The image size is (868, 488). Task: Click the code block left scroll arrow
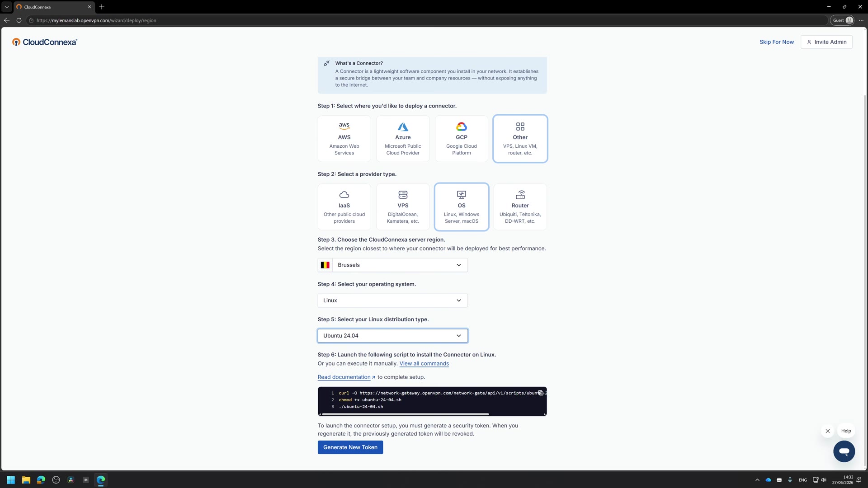tap(320, 414)
